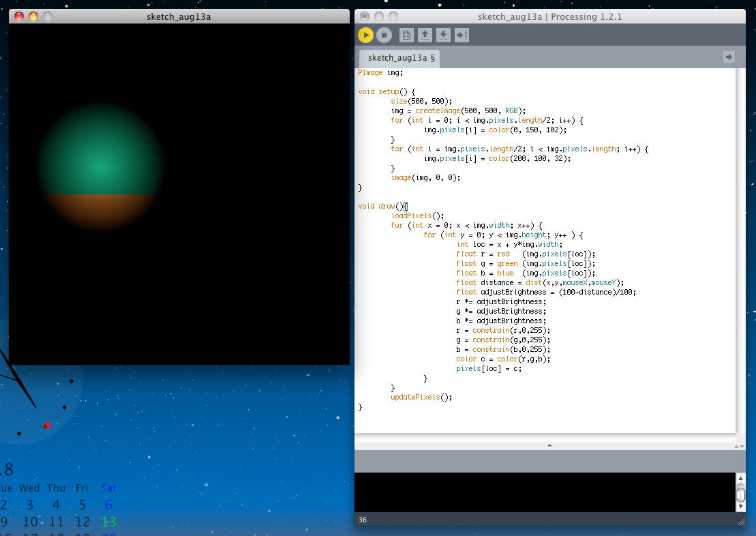Screen dimensions: 756x536
Task: Click the console pane divider handle
Action: (549, 445)
